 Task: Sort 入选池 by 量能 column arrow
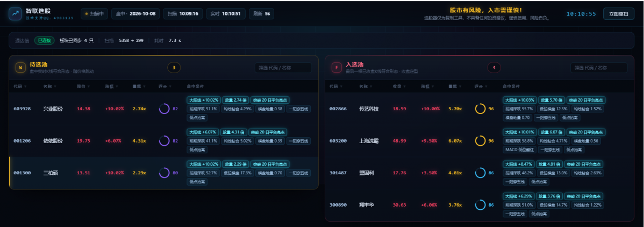pos(461,87)
